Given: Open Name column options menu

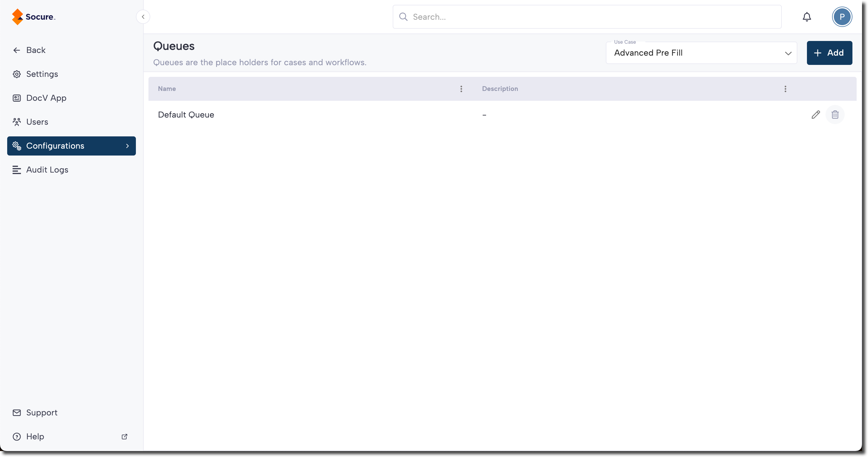Looking at the screenshot, I should point(461,89).
